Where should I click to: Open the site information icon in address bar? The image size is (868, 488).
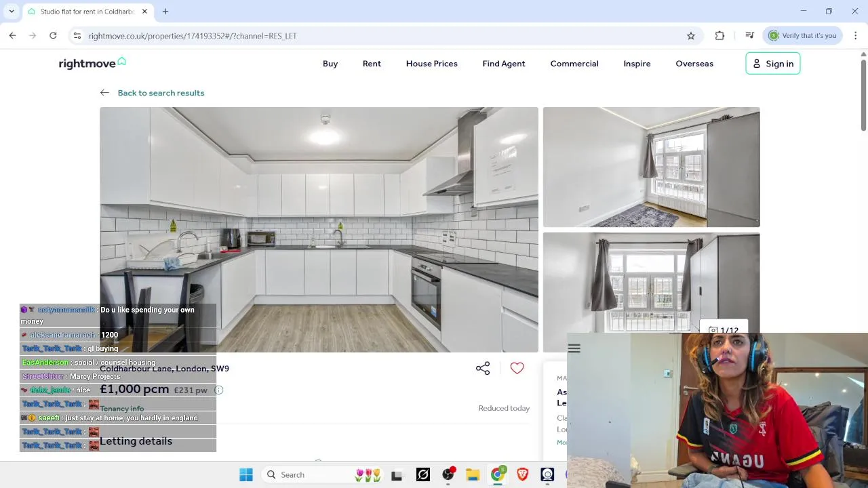77,35
